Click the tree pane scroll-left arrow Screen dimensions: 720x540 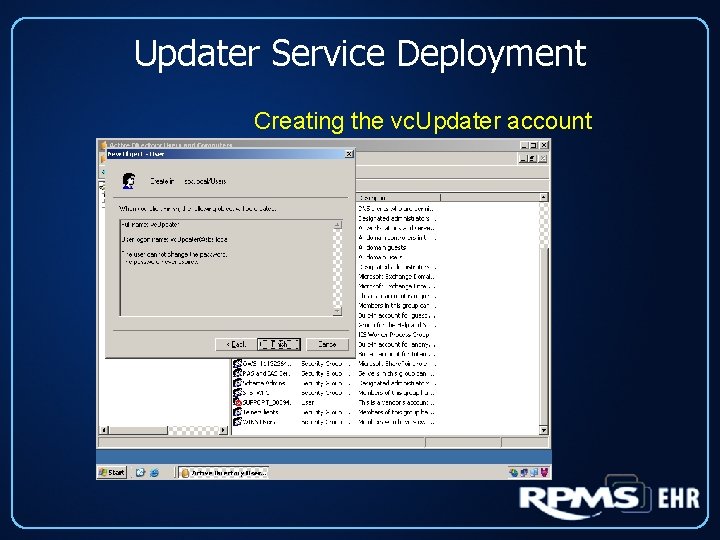tap(104, 430)
